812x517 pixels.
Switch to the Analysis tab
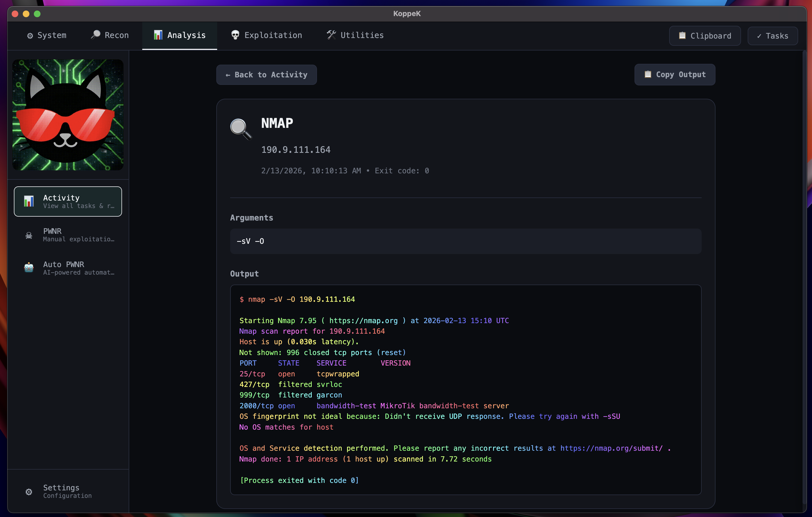(180, 36)
